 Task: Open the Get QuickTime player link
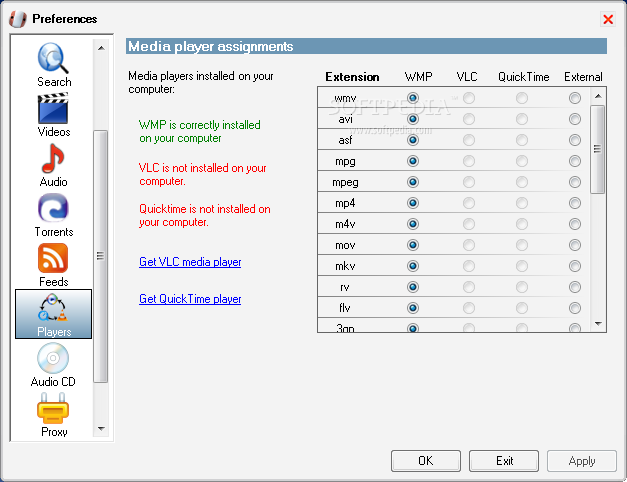point(190,299)
